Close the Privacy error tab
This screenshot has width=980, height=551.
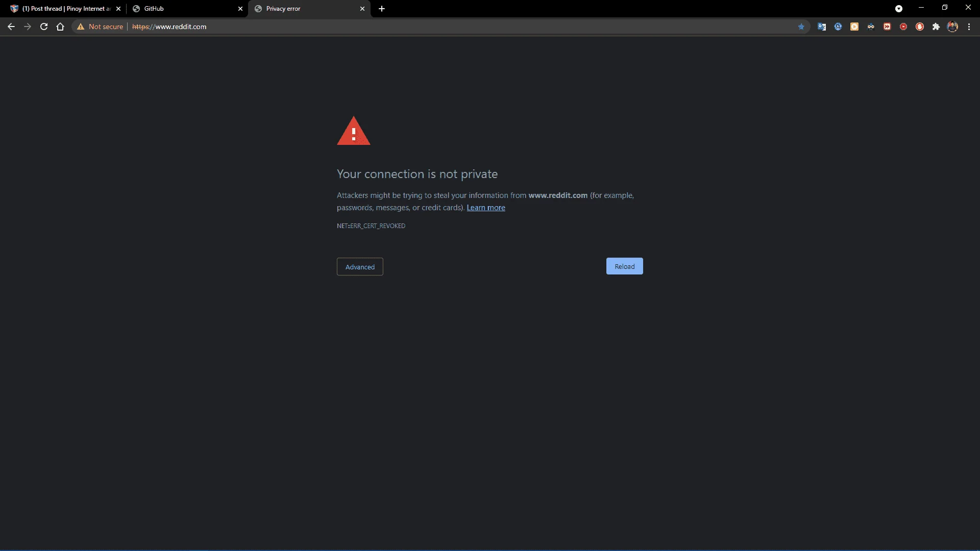click(362, 9)
